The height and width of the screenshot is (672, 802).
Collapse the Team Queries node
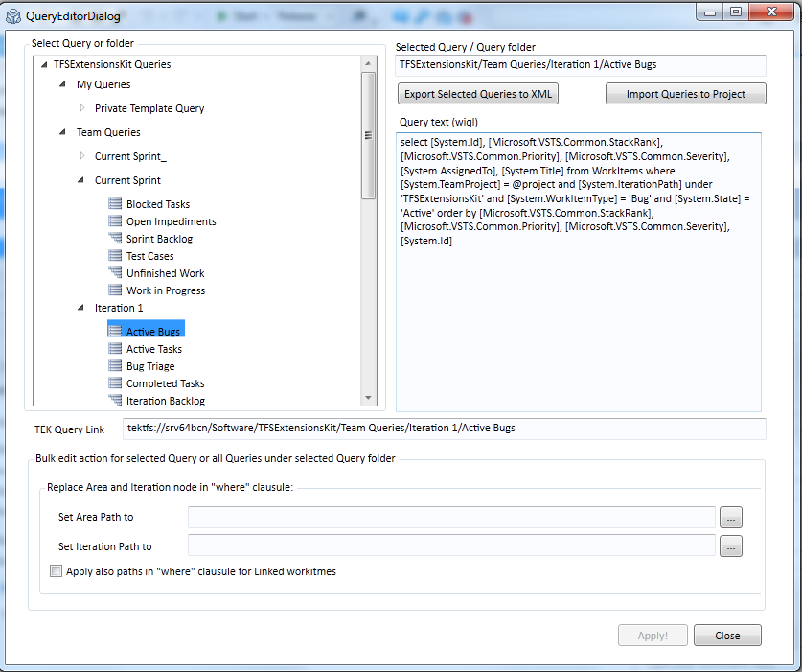click(61, 132)
